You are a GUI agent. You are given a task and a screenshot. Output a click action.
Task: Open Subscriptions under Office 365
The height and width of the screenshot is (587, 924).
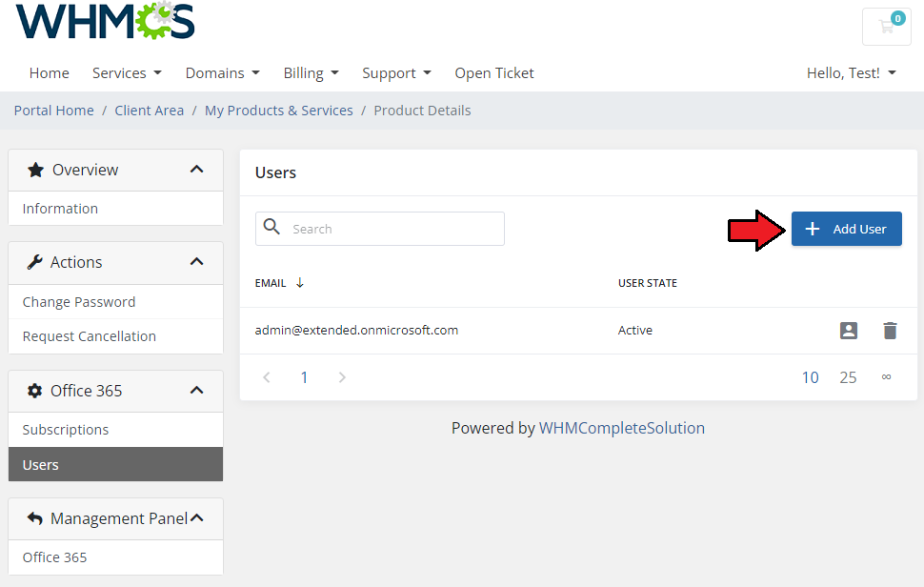(115, 430)
